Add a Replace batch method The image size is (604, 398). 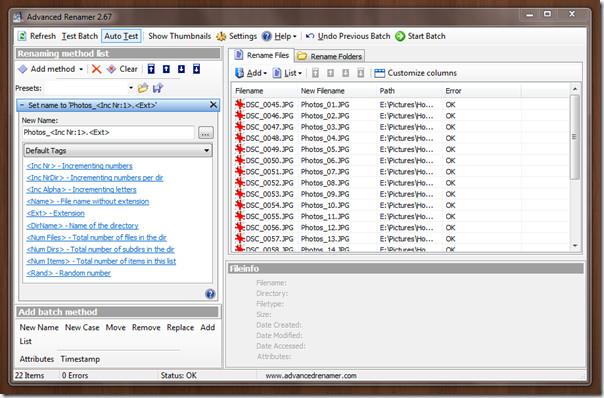point(180,327)
